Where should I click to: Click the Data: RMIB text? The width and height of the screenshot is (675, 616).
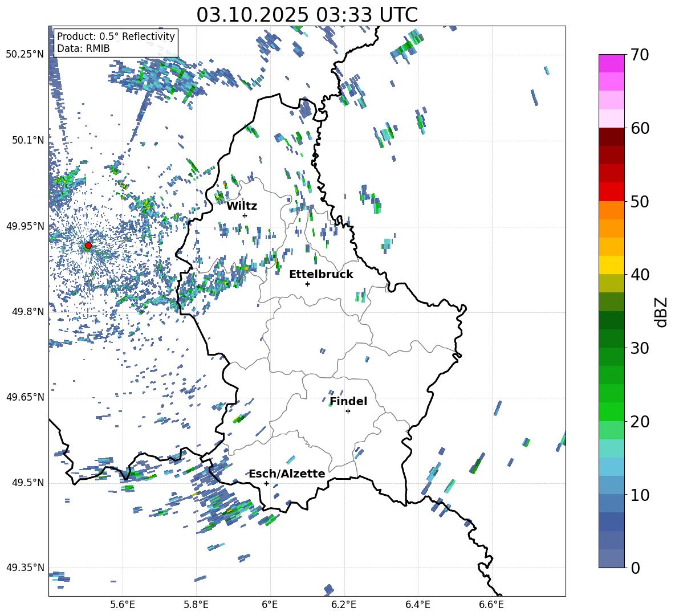coord(83,48)
